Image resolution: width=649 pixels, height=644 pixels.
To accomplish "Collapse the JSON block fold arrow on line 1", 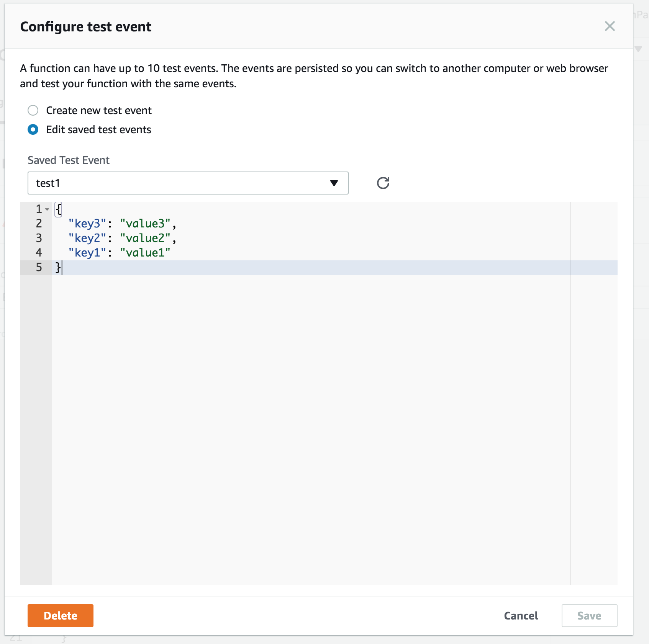I will (47, 209).
